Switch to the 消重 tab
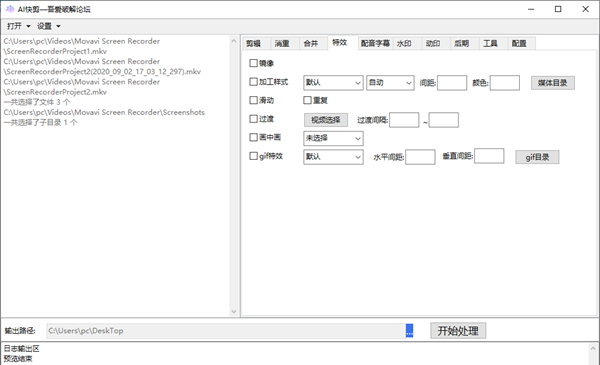The width and height of the screenshot is (600, 365). coord(285,44)
